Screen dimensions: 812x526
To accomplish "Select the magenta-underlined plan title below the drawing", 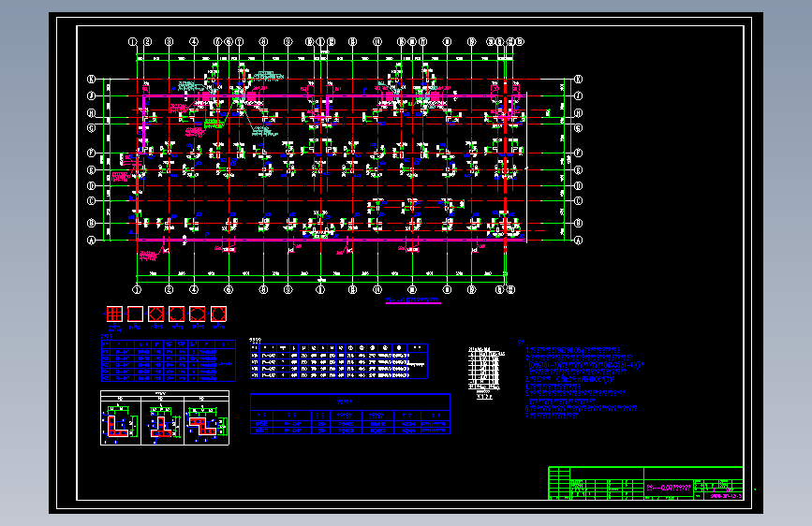I will 413,300.
